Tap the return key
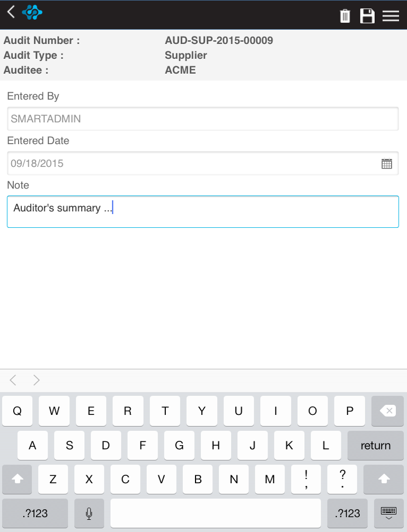Screen dimensions: 407x532 [375, 445]
